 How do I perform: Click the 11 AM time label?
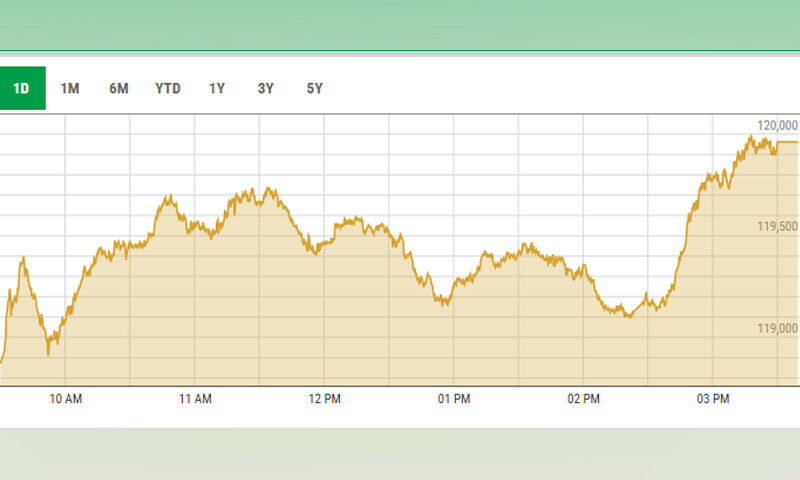tap(195, 400)
